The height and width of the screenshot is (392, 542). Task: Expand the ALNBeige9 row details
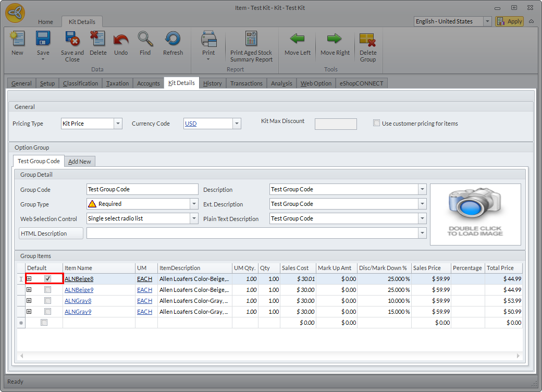29,290
